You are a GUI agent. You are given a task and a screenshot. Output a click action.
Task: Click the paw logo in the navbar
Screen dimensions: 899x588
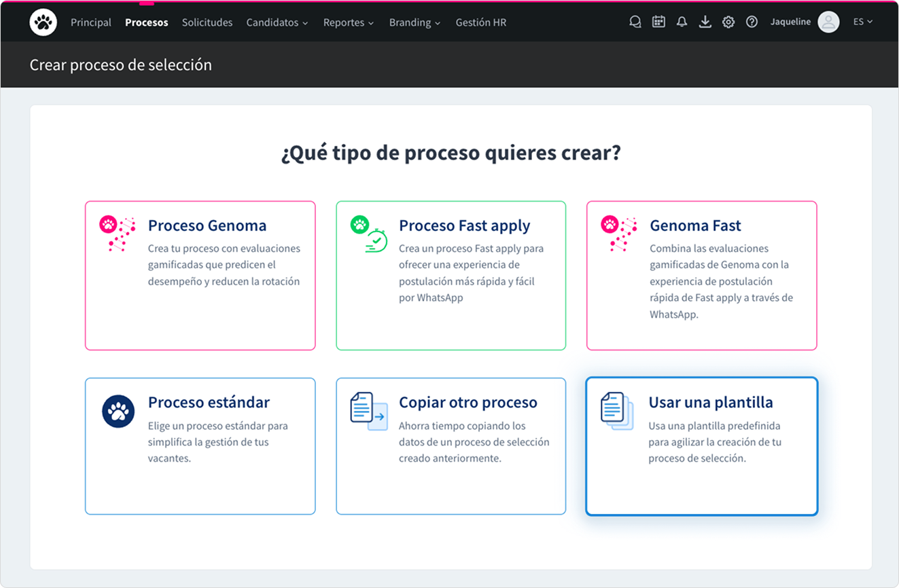point(43,22)
